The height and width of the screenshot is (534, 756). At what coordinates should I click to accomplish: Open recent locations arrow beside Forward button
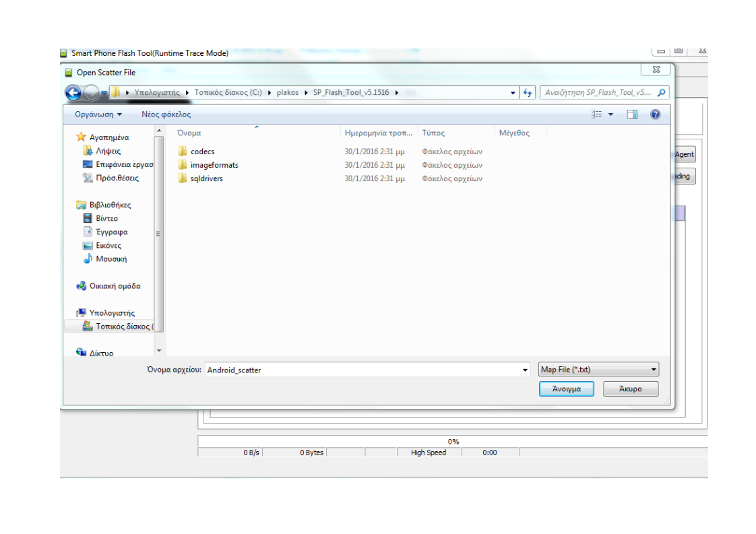click(x=104, y=93)
